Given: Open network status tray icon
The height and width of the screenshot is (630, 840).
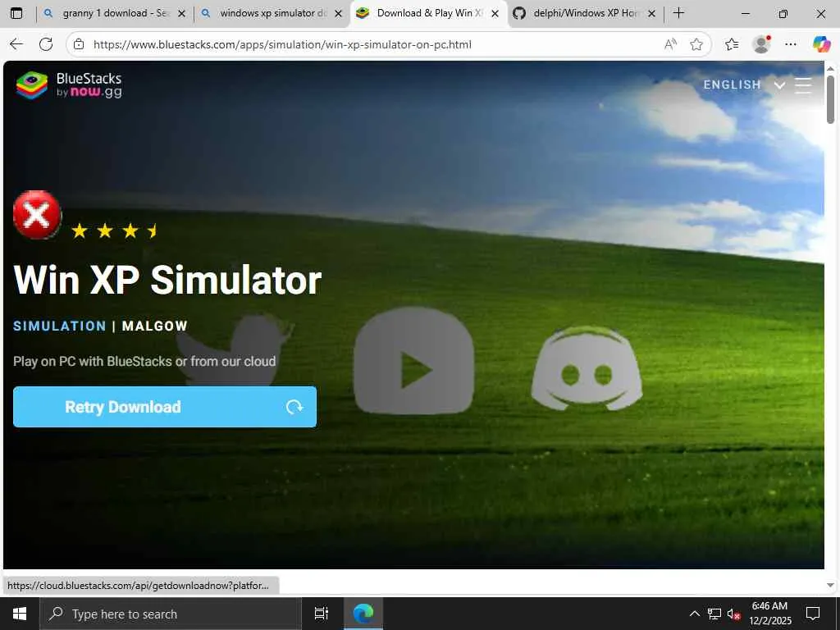Looking at the screenshot, I should tap(714, 614).
